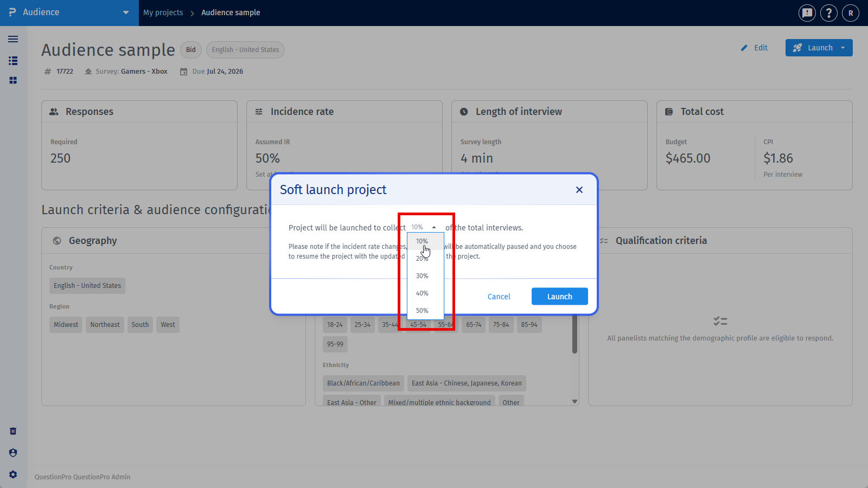Click the Midwest region chip
The image size is (868, 488).
tap(66, 325)
